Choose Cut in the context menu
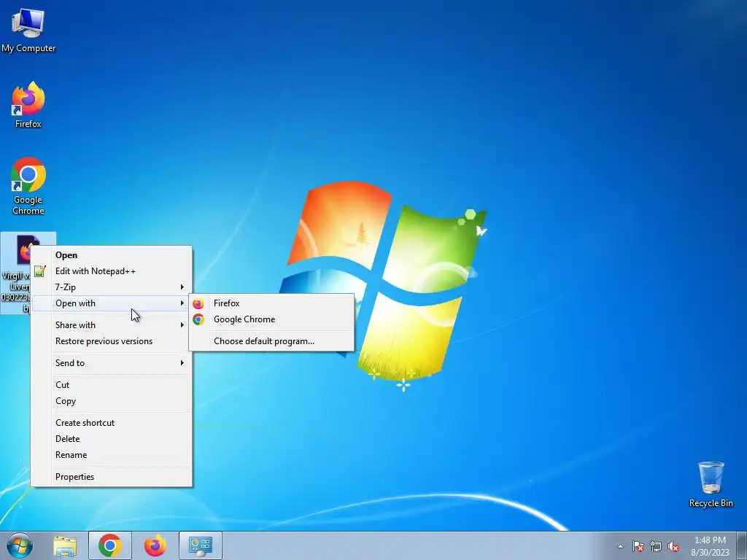 coord(112,385)
